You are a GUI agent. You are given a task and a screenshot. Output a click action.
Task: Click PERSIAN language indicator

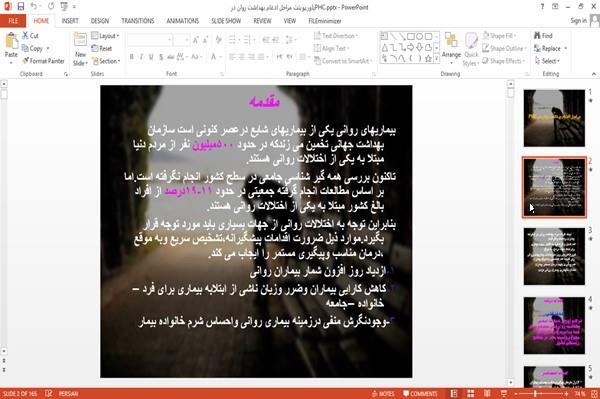tap(68, 394)
